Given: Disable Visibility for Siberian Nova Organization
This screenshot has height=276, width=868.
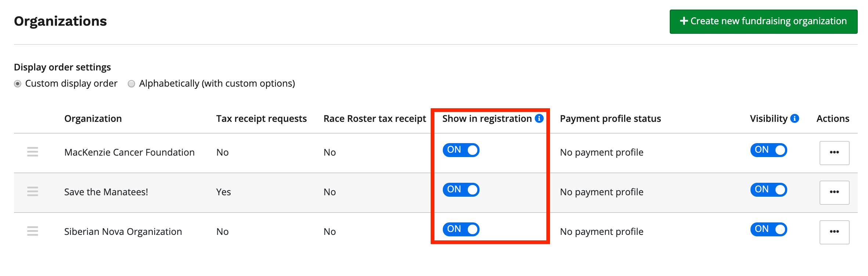Looking at the screenshot, I should [x=768, y=229].
